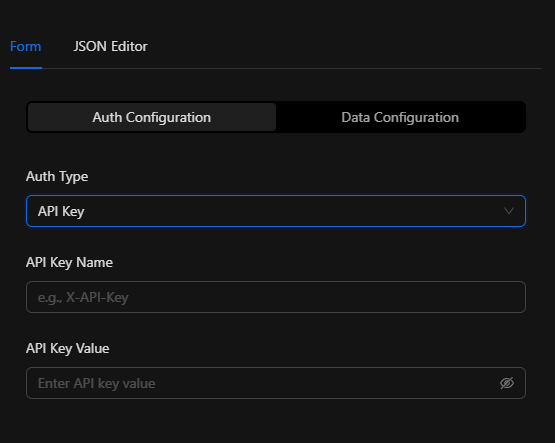Open the Auth Type dropdown showing API Key

276,211
